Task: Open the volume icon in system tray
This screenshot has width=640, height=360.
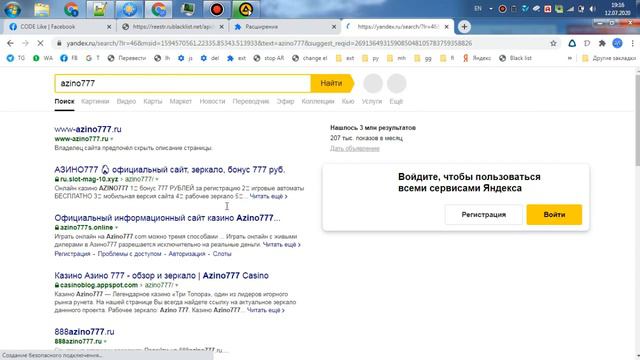Action: pyautogui.click(x=592, y=9)
